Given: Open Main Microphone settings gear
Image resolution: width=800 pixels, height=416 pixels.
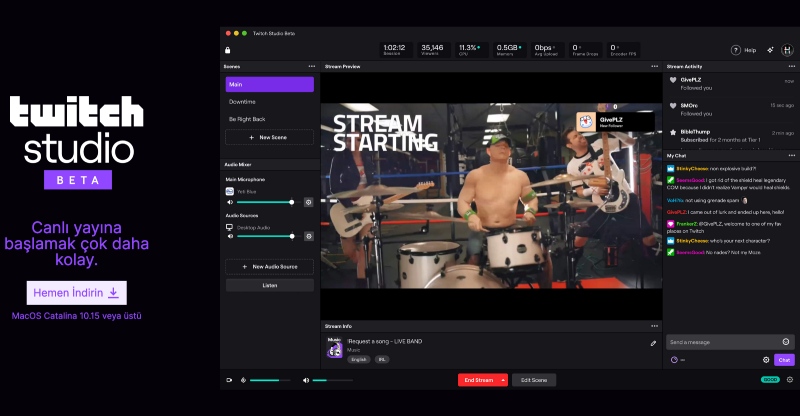Looking at the screenshot, I should tap(308, 202).
